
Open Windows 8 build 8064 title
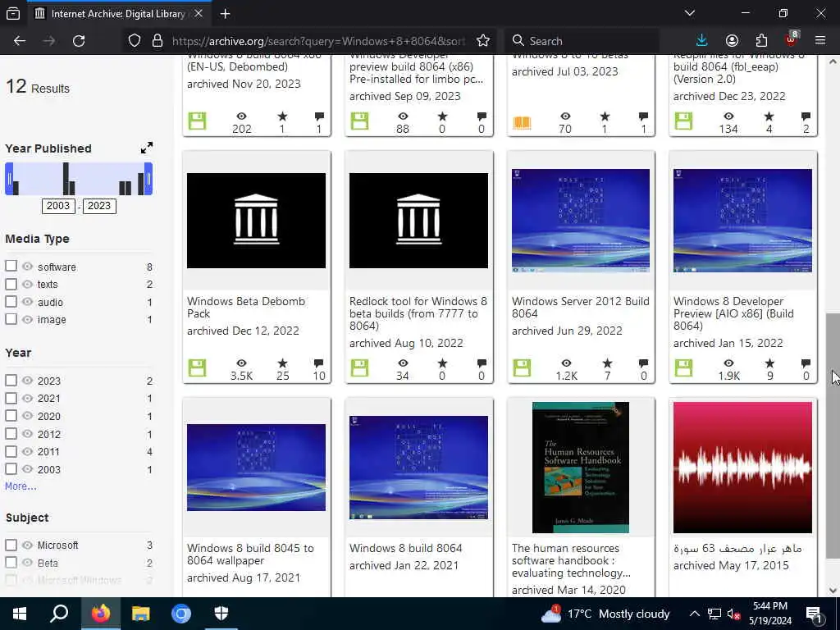click(x=405, y=548)
